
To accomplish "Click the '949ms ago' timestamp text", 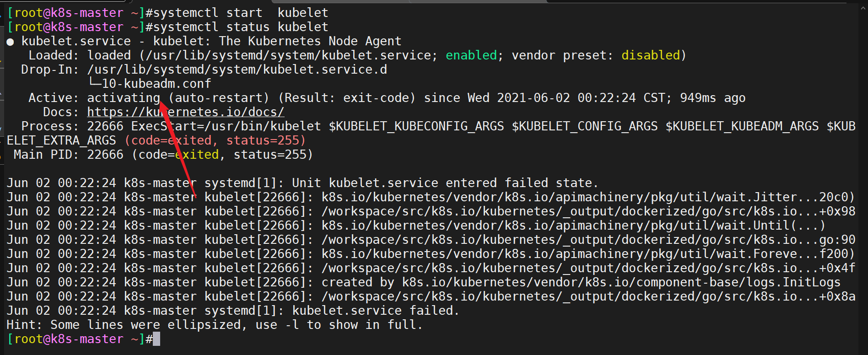I will pos(713,98).
